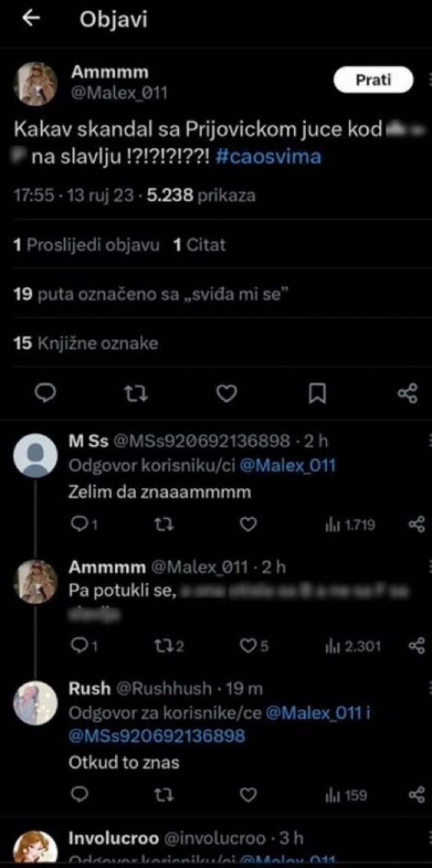Open Ammmm profile avatar at top

36,83
